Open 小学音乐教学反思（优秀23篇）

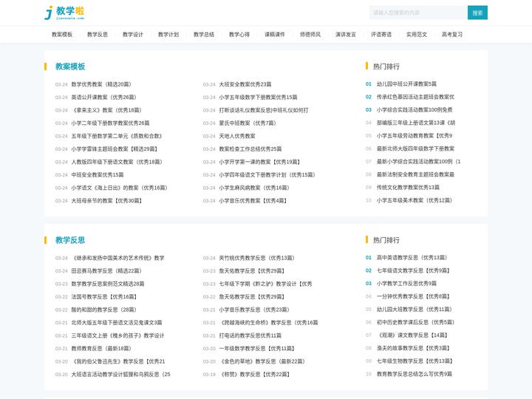(253, 310)
